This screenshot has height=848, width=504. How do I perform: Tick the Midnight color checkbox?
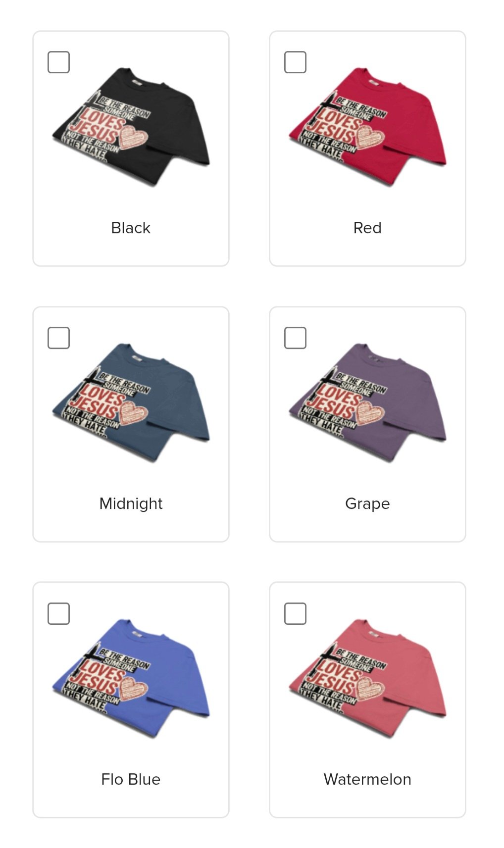[58, 338]
